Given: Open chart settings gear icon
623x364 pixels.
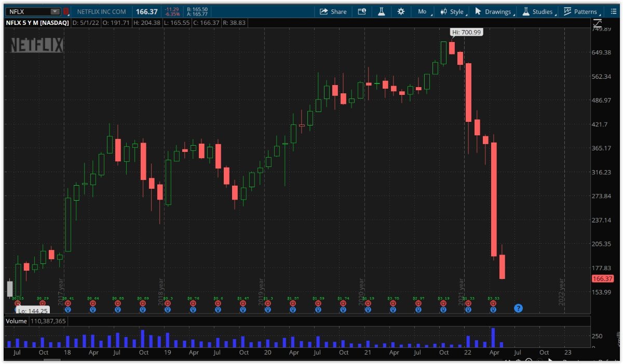Looking at the screenshot, I should [x=401, y=11].
